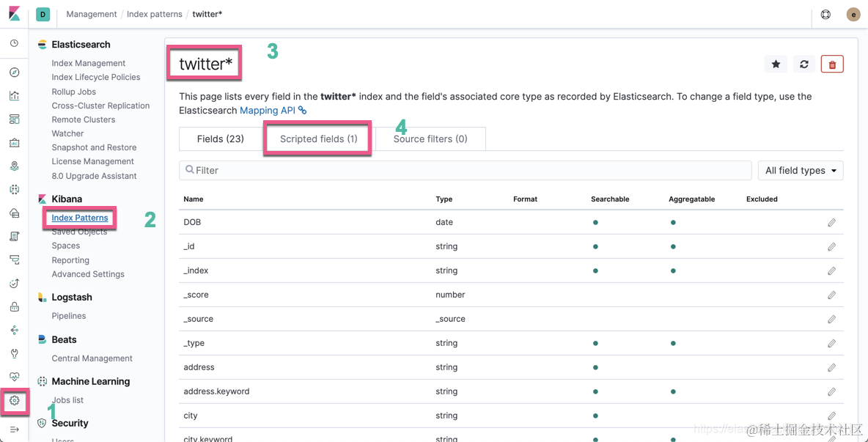Viewport: 868px width, 442px height.
Task: Open the SIEM padlock icon
Action: point(15,306)
